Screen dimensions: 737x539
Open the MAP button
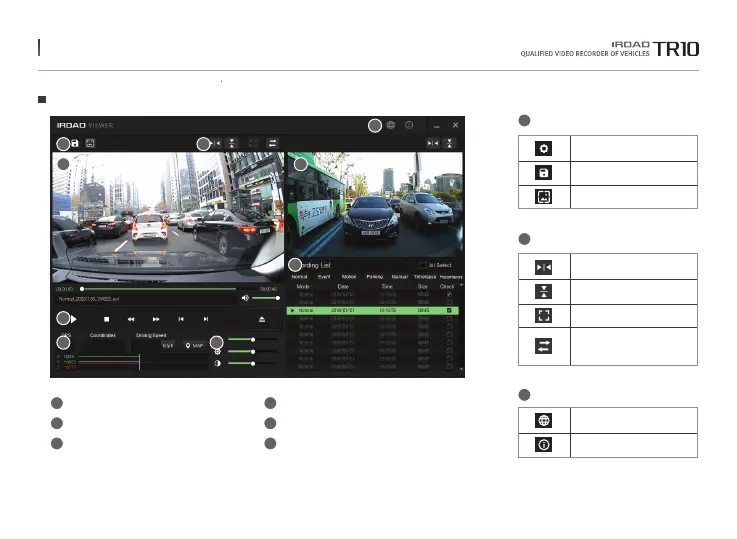[195, 345]
